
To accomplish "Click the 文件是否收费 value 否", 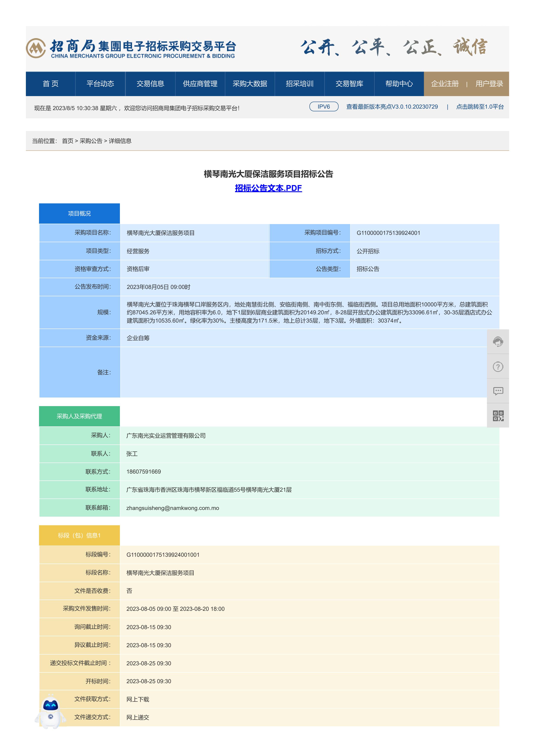I will pos(129,591).
